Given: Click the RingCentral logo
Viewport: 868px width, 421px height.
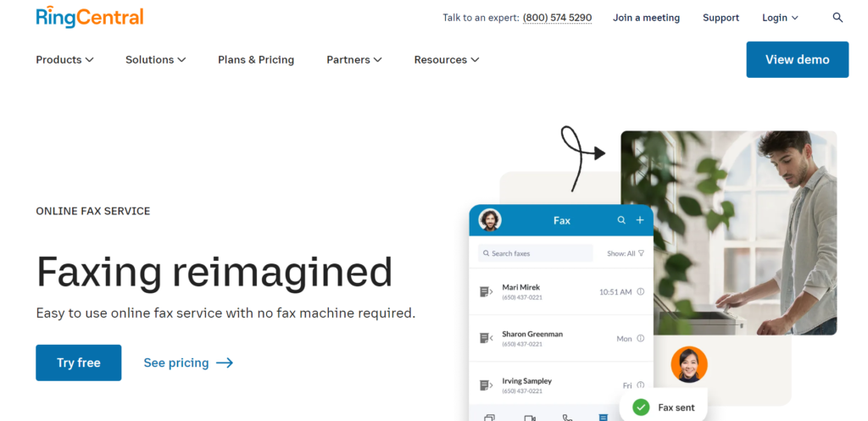Looking at the screenshot, I should pos(90,17).
